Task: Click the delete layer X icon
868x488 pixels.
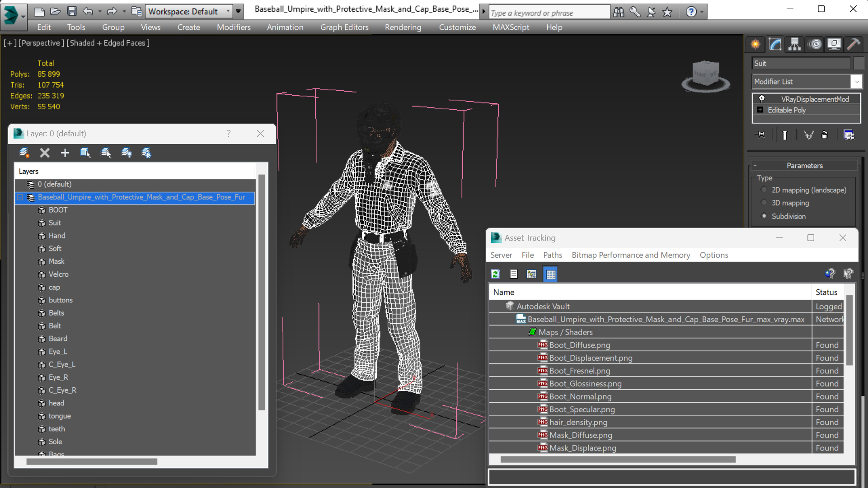Action: pos(44,153)
